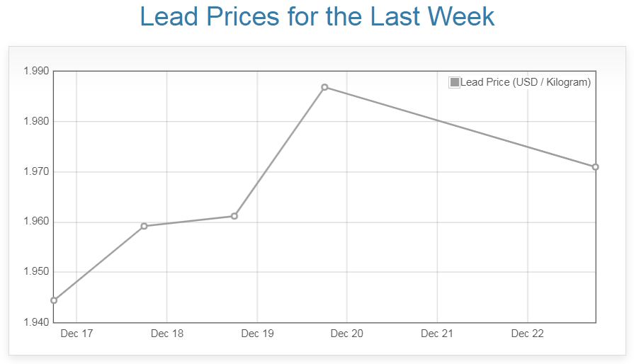Click the 1.960 y-axis label
The image size is (634, 364).
click(36, 222)
